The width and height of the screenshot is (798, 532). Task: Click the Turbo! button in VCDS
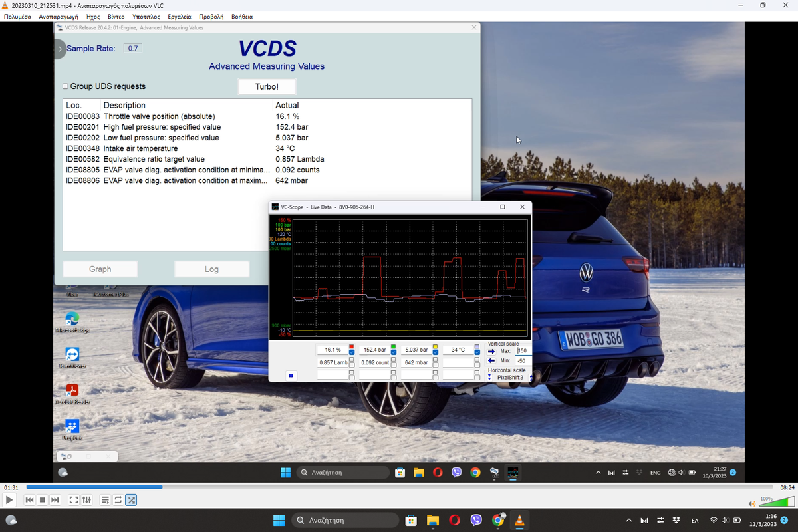(267, 87)
